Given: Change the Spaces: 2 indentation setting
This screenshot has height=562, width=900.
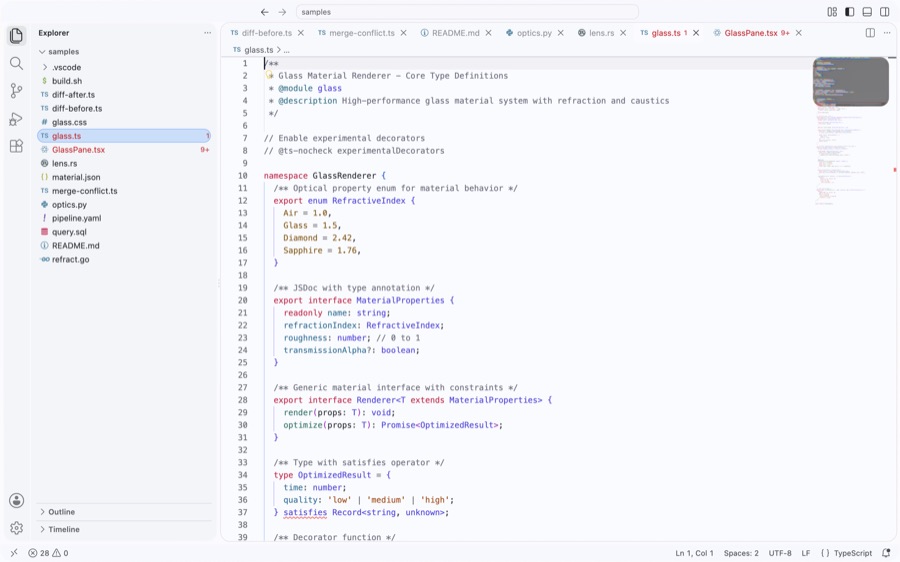Looking at the screenshot, I should click(x=741, y=553).
